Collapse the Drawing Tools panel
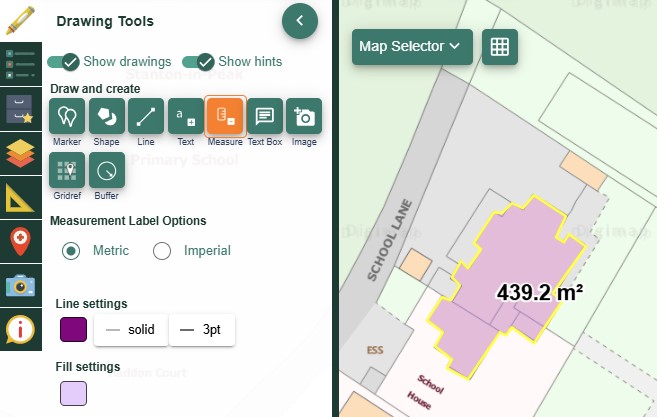Image resolution: width=657 pixels, height=417 pixels. pyautogui.click(x=299, y=21)
